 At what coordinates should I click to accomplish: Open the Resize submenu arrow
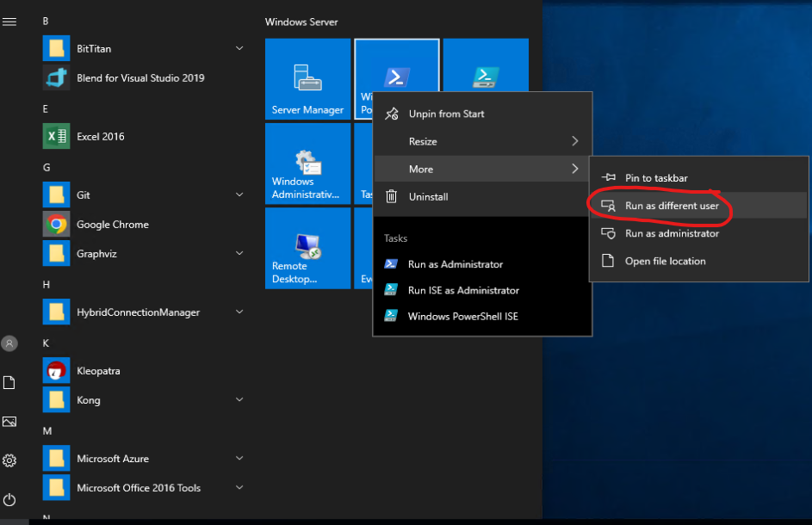point(575,141)
